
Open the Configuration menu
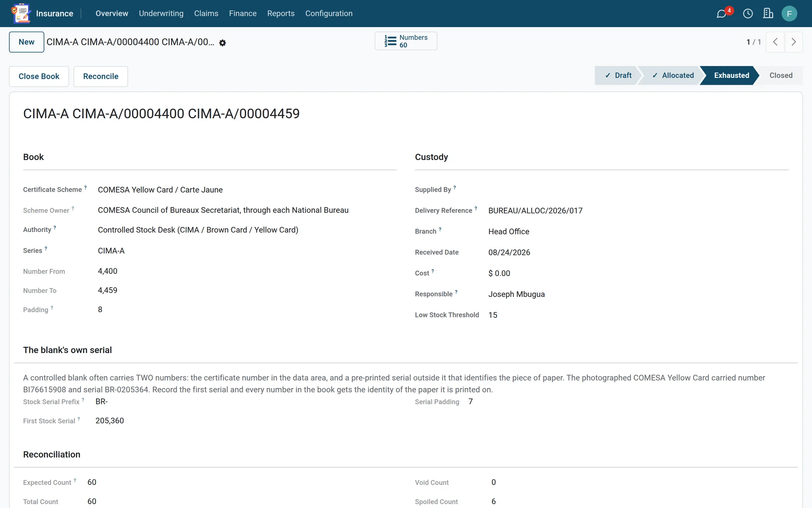point(329,14)
